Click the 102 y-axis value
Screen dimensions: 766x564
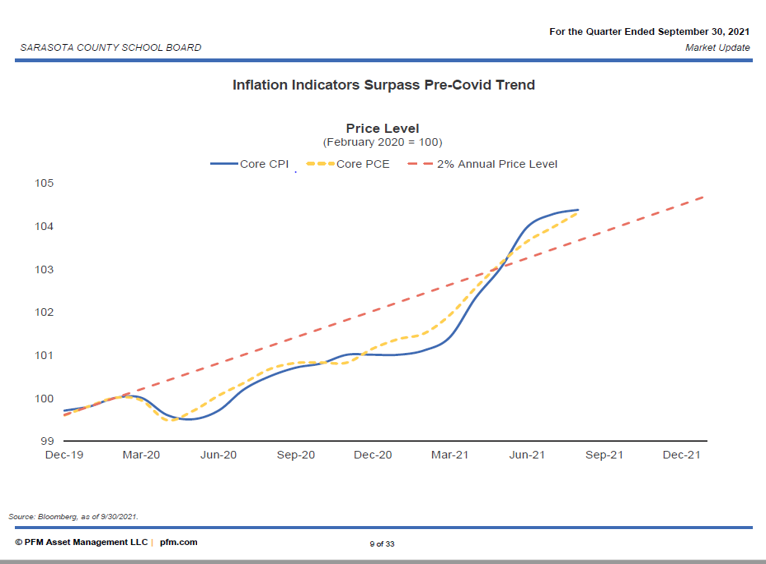click(46, 312)
